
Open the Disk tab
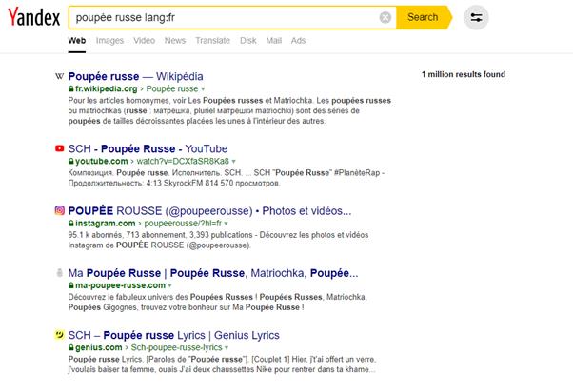[x=248, y=41]
